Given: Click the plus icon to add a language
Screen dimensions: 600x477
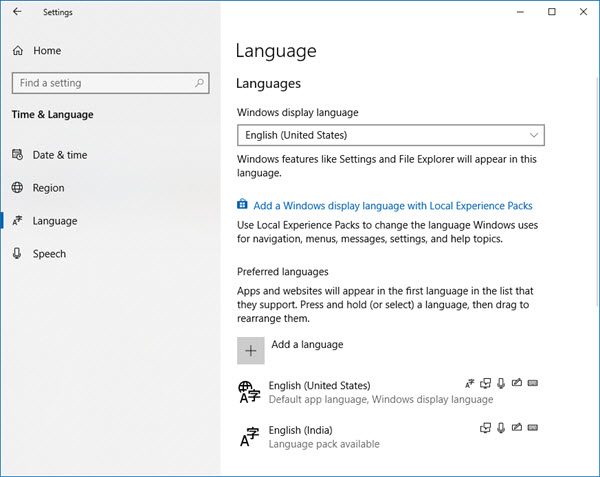Looking at the screenshot, I should 251,350.
